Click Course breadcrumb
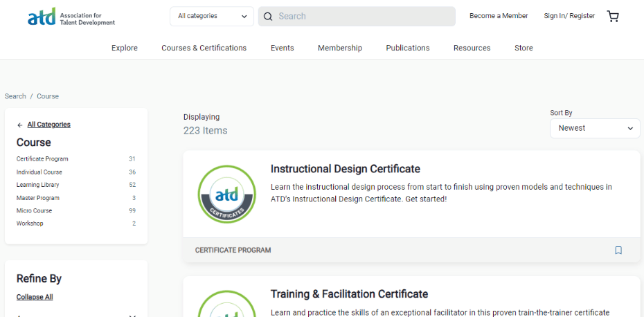 pyautogui.click(x=48, y=96)
